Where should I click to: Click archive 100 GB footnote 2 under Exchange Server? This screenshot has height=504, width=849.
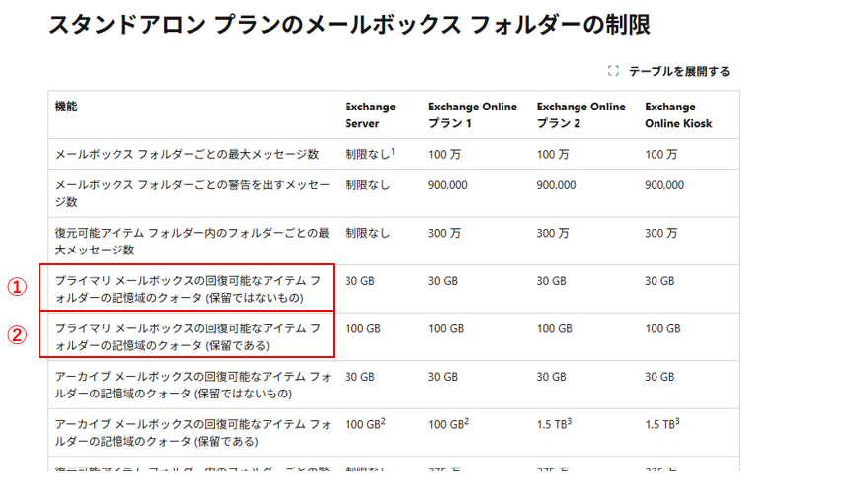(365, 424)
